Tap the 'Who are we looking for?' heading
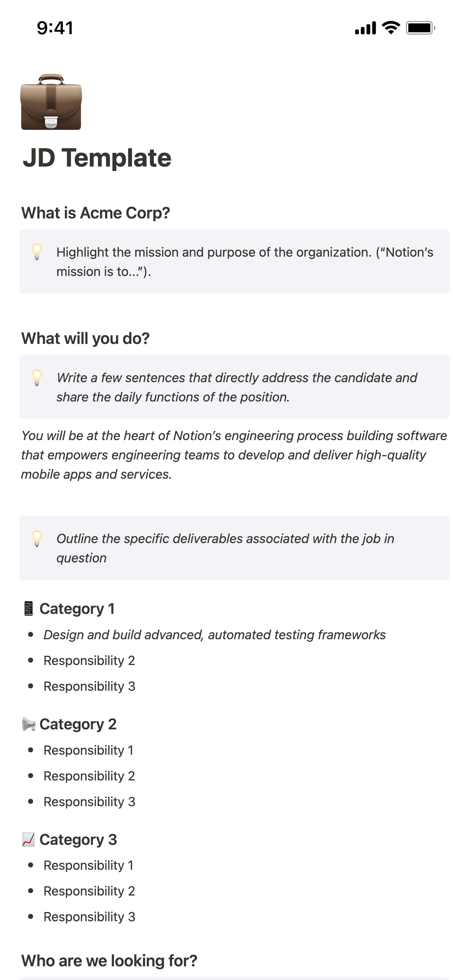Viewport: 453px width, 980px height. point(109,961)
